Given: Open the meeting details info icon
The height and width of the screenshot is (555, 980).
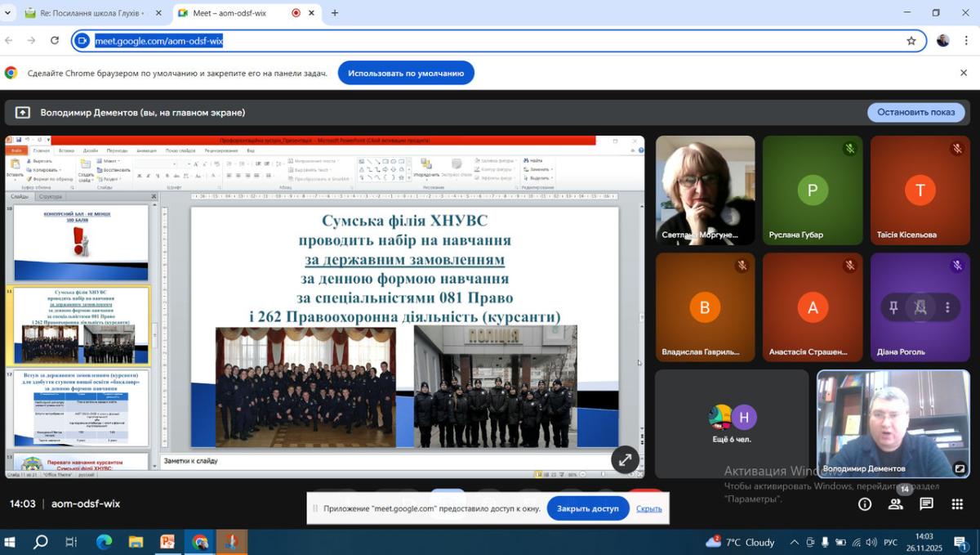Looking at the screenshot, I should coord(865,504).
